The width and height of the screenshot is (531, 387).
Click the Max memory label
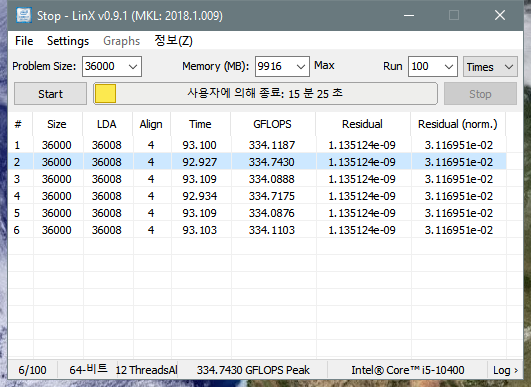pyautogui.click(x=324, y=65)
